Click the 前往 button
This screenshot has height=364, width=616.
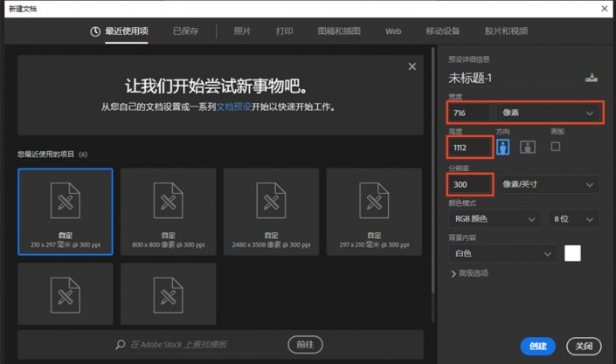click(x=305, y=345)
